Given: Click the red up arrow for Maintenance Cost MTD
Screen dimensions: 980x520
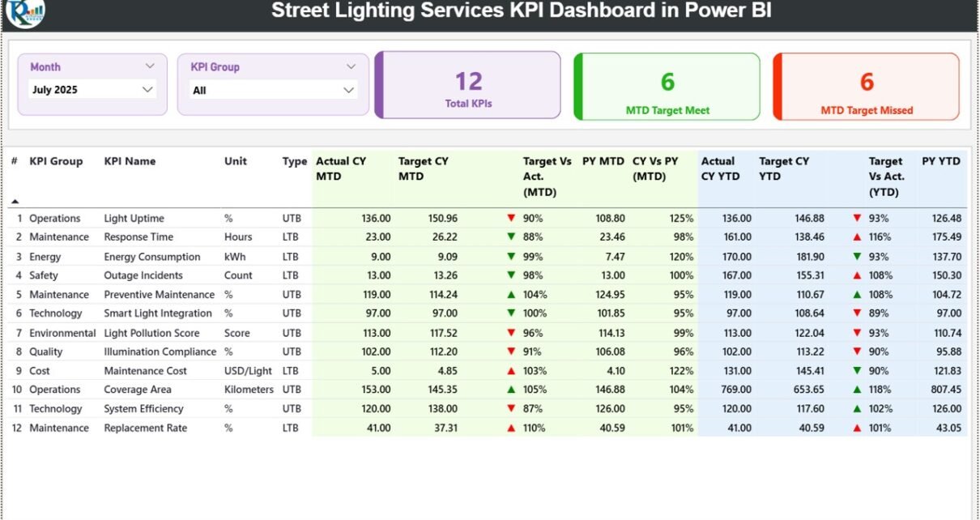Looking at the screenshot, I should [x=511, y=371].
